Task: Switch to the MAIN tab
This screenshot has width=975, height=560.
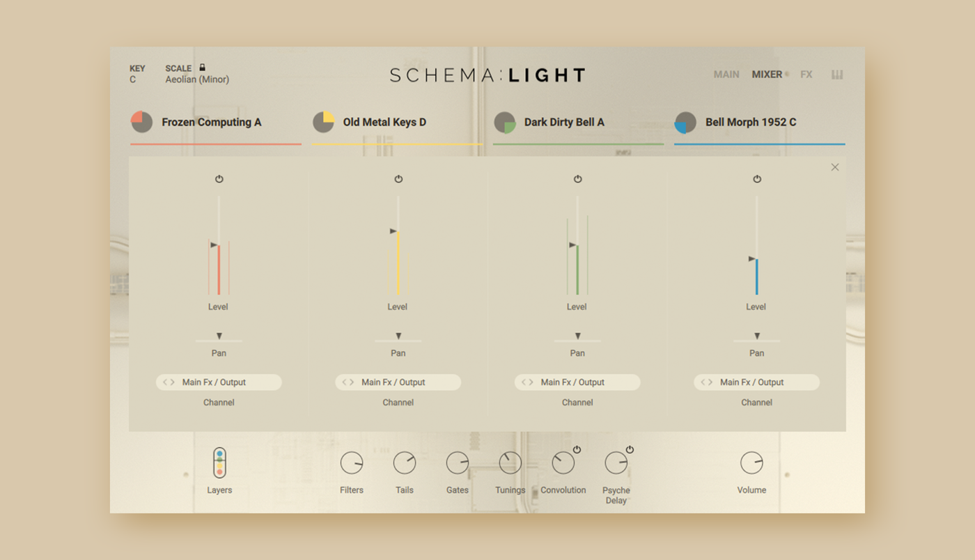Action: [726, 75]
